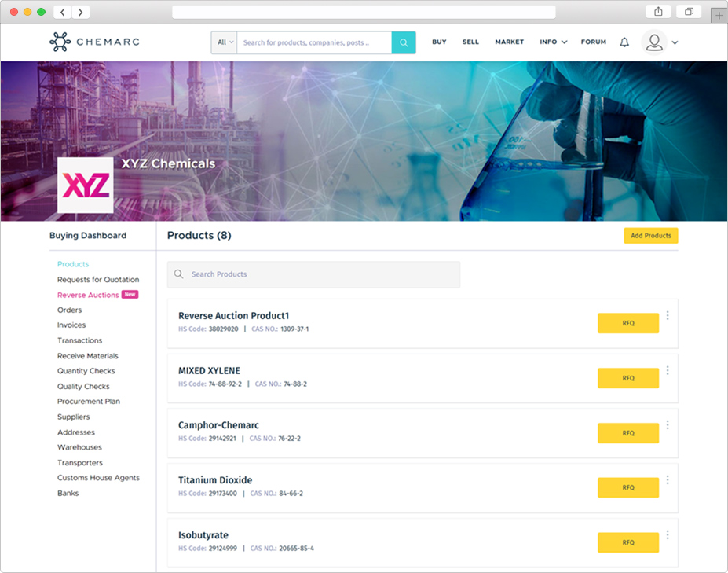Click the Add Products button
This screenshot has width=728, height=573.
[x=650, y=236]
